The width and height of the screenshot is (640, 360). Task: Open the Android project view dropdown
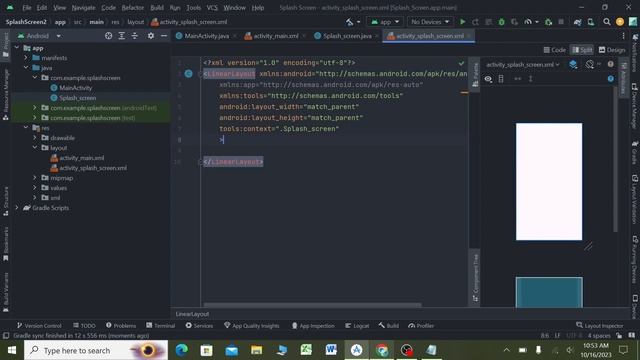pyautogui.click(x=39, y=36)
